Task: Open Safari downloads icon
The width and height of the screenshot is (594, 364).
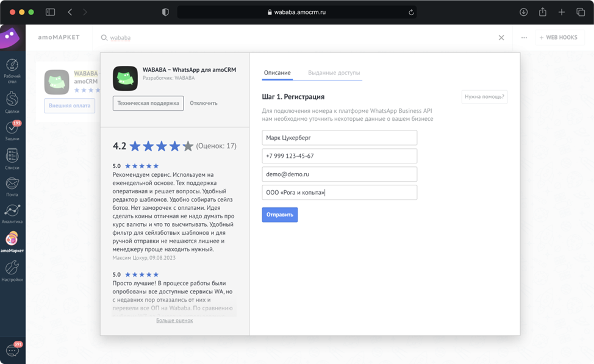Action: pyautogui.click(x=523, y=12)
